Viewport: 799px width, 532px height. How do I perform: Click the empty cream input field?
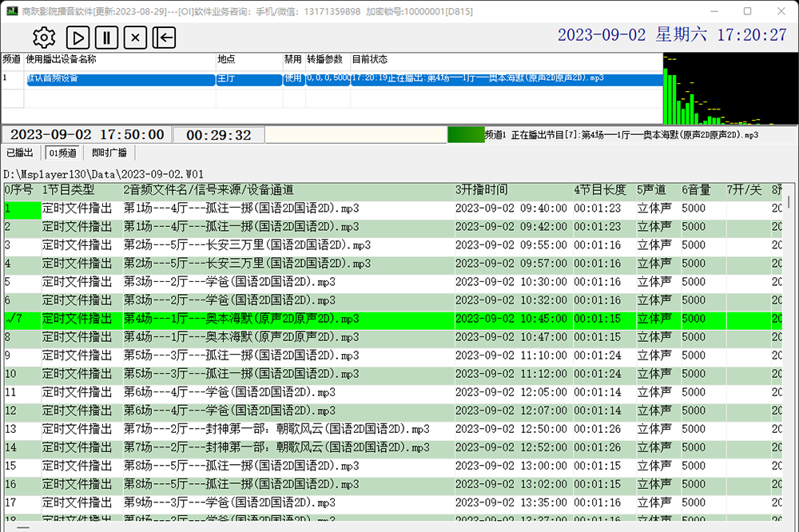pyautogui.click(x=356, y=134)
